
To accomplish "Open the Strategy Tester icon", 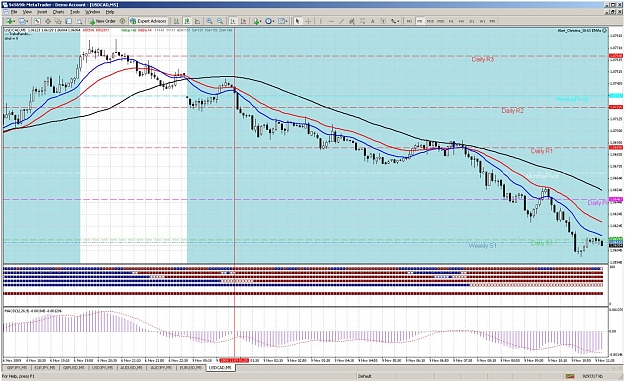I will coord(79,21).
